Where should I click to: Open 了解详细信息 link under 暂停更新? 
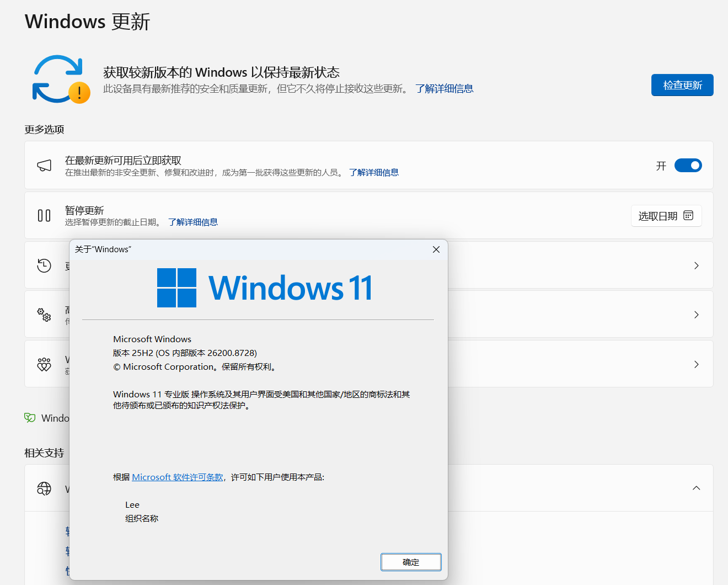(x=193, y=222)
